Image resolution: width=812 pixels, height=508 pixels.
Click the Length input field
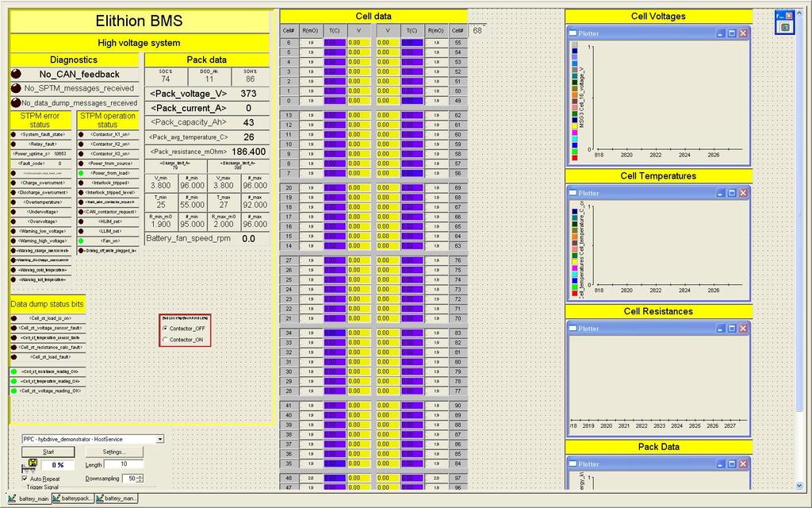[x=124, y=464]
